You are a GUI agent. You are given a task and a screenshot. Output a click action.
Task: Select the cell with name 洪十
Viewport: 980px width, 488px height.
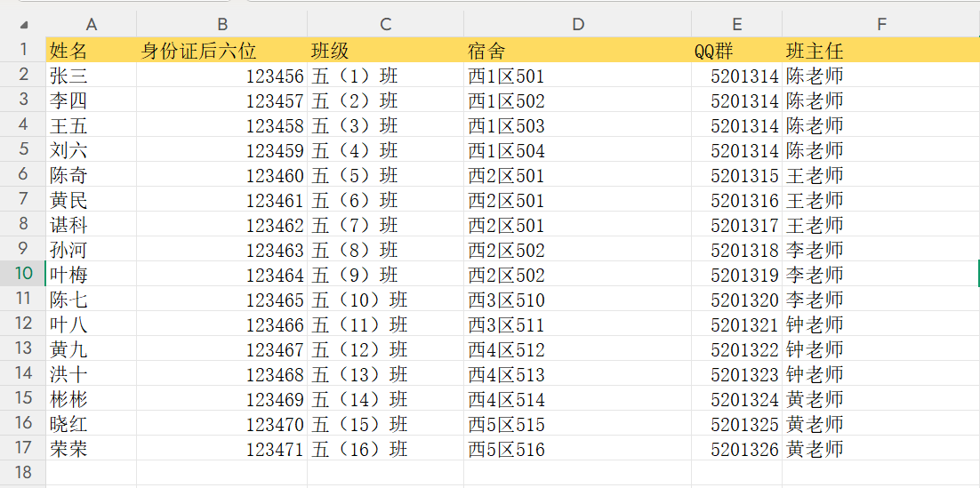[92, 374]
